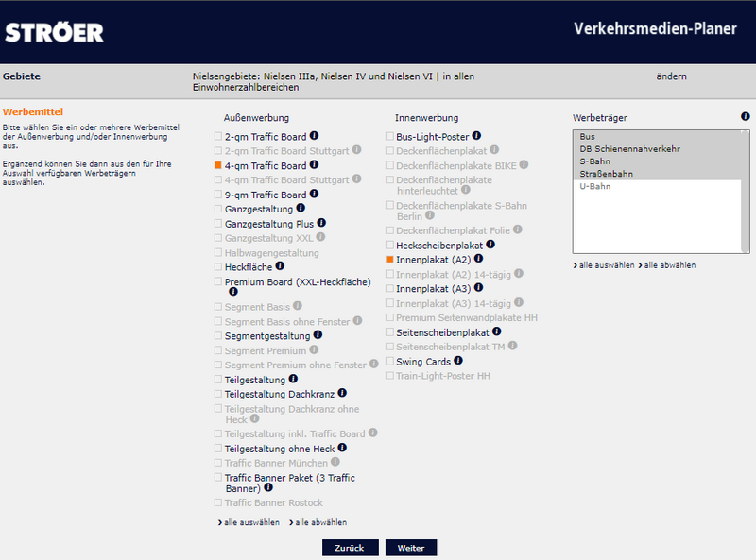Check the Bus-Light-Poster checkbox
Screen dimensions: 756x560
(389, 136)
